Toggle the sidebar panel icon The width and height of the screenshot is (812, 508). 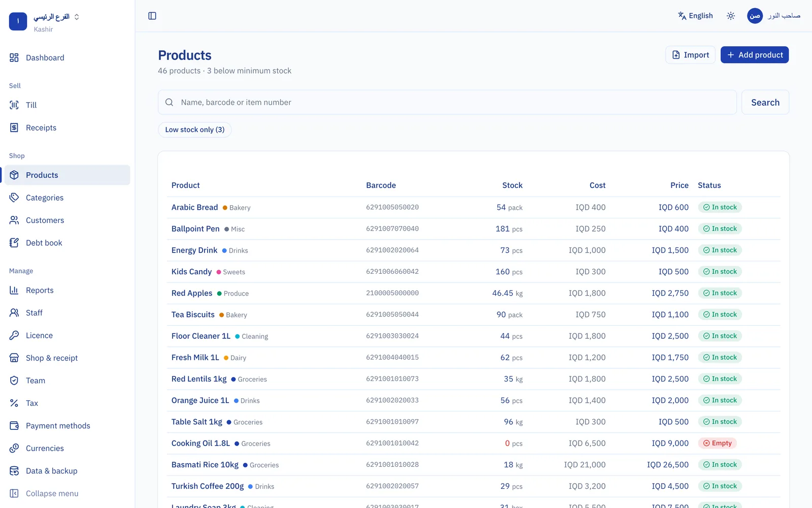[152, 16]
